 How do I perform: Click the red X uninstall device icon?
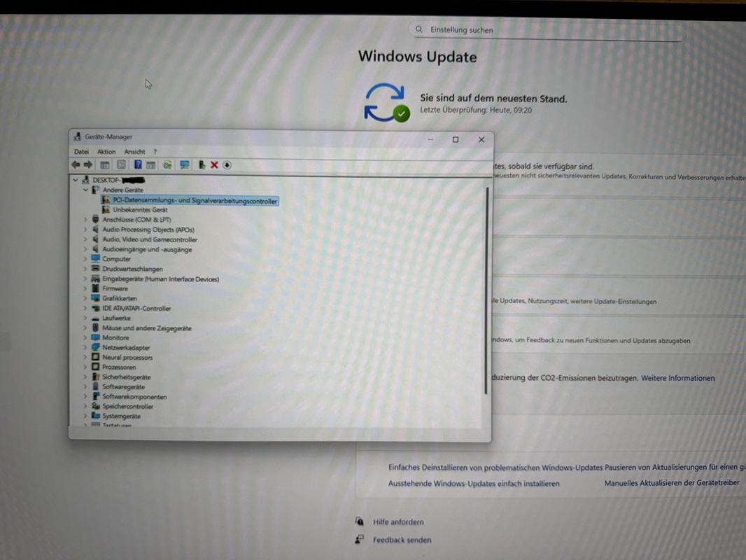214,164
